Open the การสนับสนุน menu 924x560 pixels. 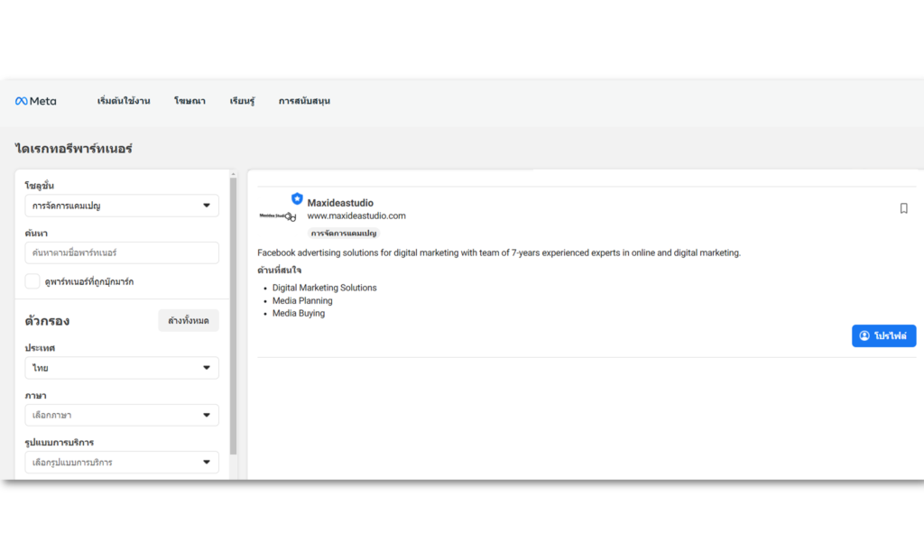304,101
